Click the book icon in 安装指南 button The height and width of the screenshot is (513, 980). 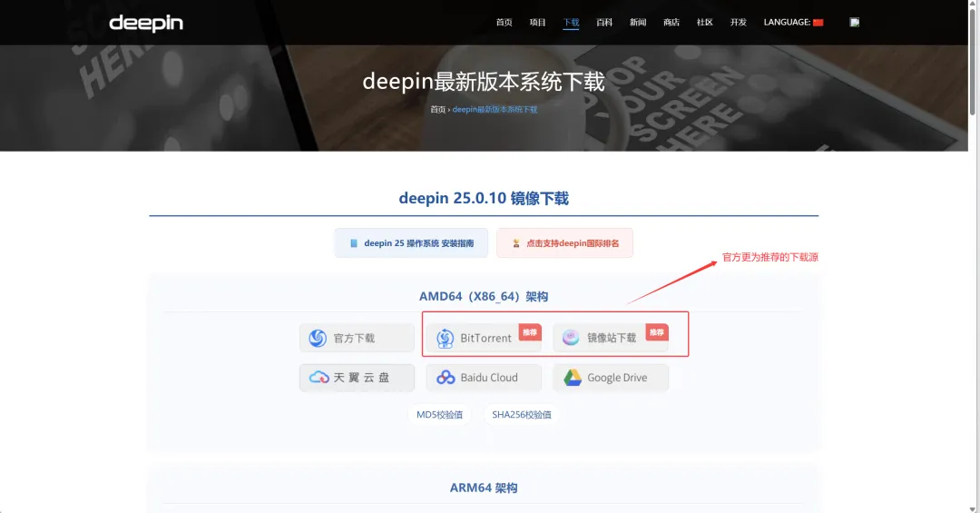pyautogui.click(x=354, y=243)
